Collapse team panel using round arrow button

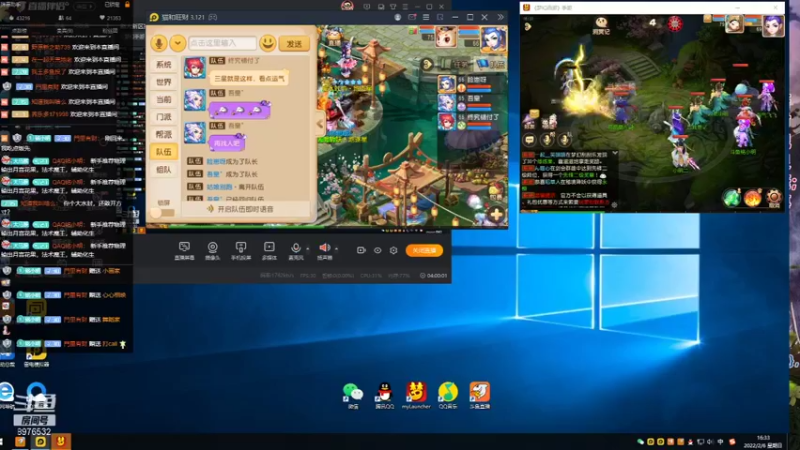tap(428, 64)
